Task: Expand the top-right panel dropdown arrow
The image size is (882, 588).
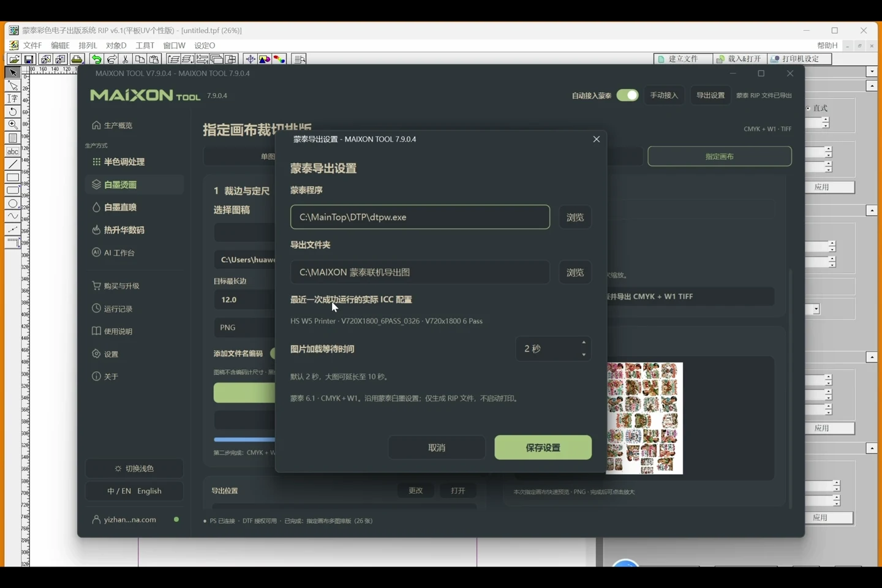Action: (x=872, y=72)
